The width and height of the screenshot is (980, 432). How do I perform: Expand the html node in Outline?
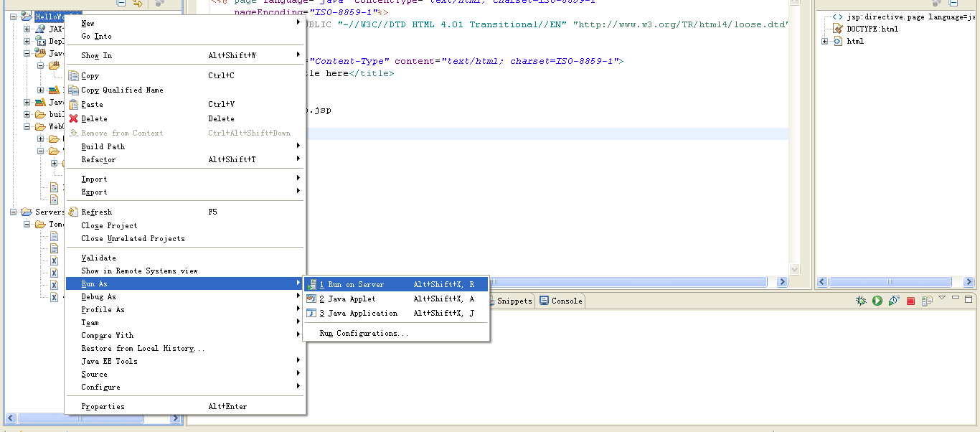(824, 42)
